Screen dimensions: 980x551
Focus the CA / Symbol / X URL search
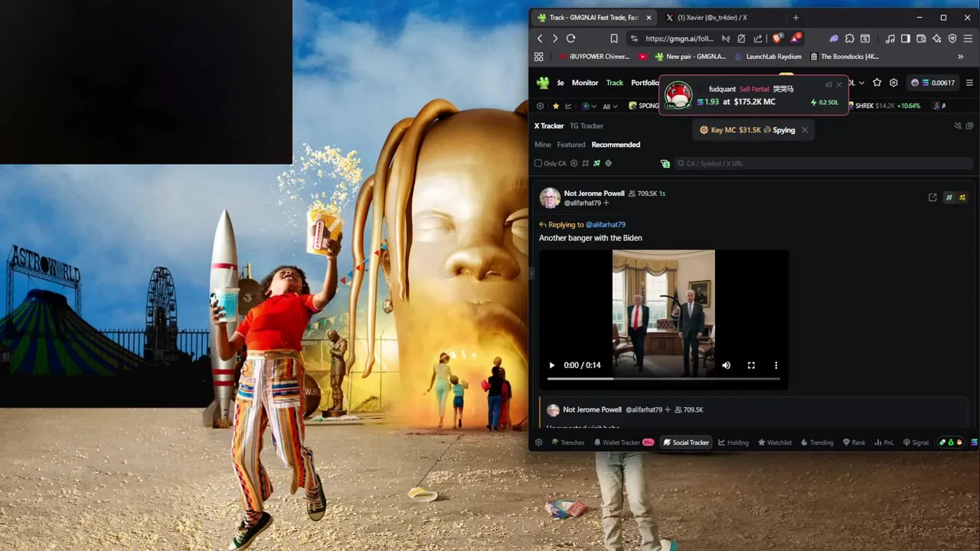tap(823, 163)
